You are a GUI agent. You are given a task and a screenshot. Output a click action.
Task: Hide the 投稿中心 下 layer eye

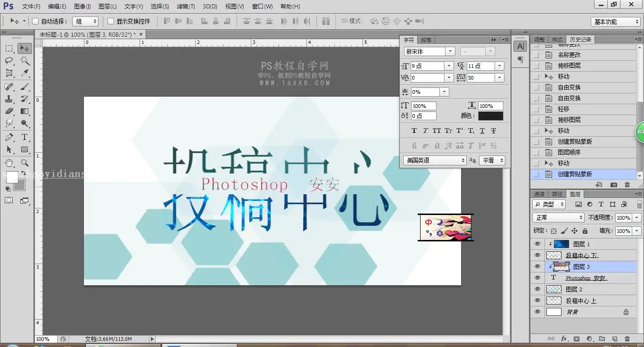[x=537, y=255]
